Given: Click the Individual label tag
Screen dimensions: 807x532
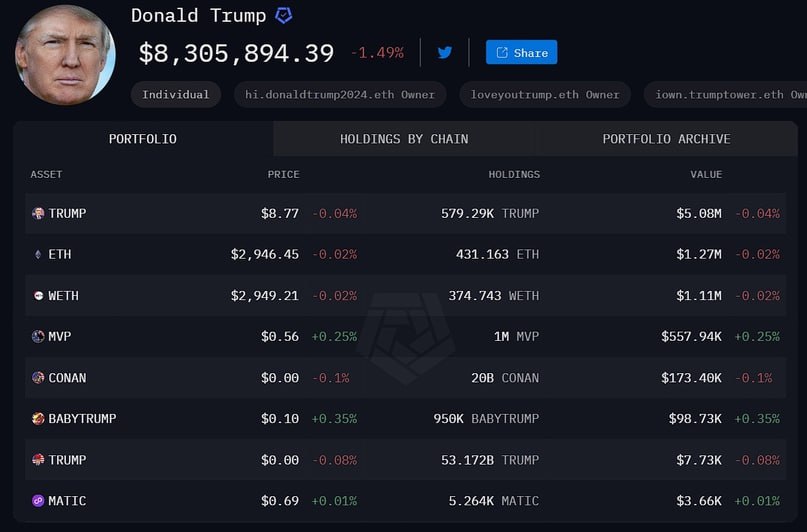Looking at the screenshot, I should point(176,95).
